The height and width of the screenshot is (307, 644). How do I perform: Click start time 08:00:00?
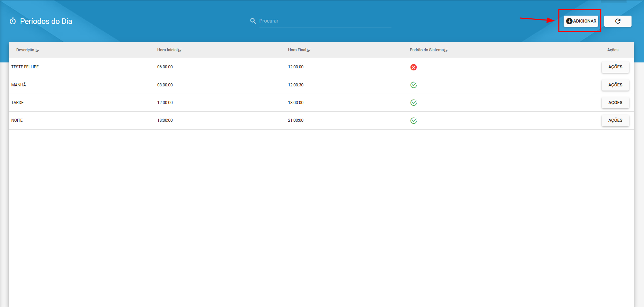[x=165, y=85]
